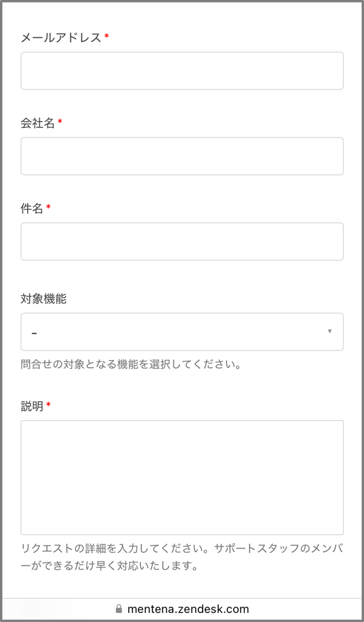Click the 説明 field label

click(32, 406)
